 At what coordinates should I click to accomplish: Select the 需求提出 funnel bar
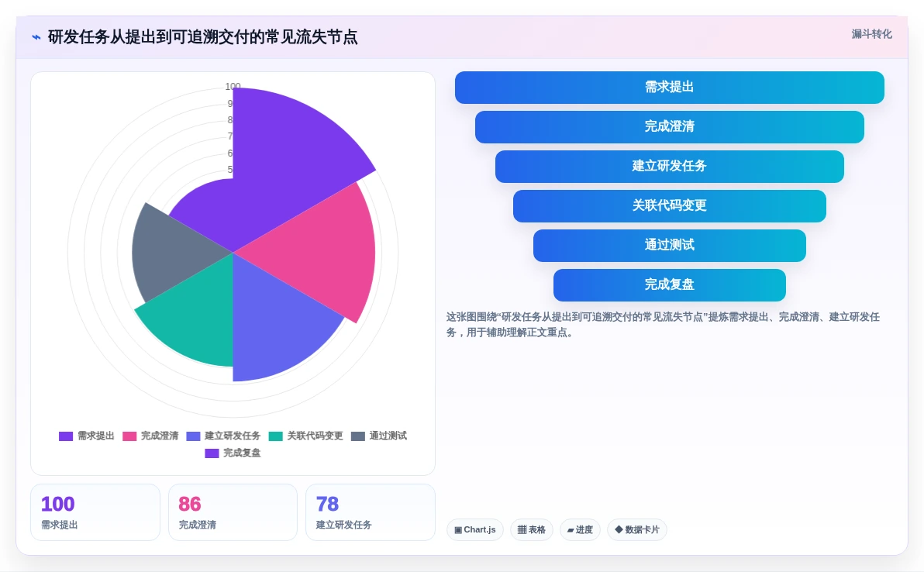pyautogui.click(x=670, y=87)
